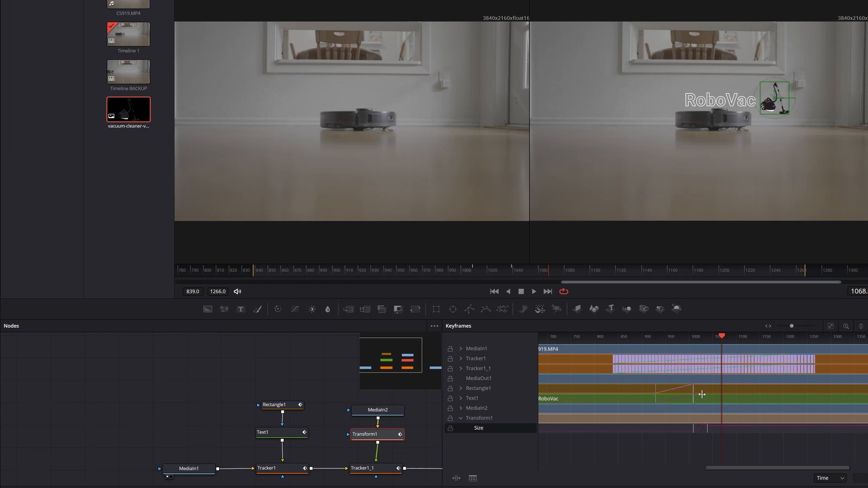This screenshot has width=868, height=488.
Task: Jump to the last frame
Action: (x=548, y=292)
